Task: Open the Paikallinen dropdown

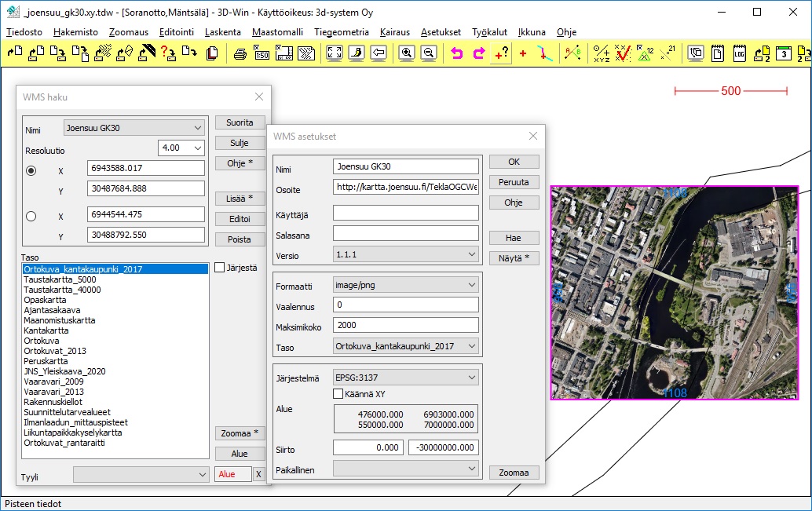Action: 405,469
